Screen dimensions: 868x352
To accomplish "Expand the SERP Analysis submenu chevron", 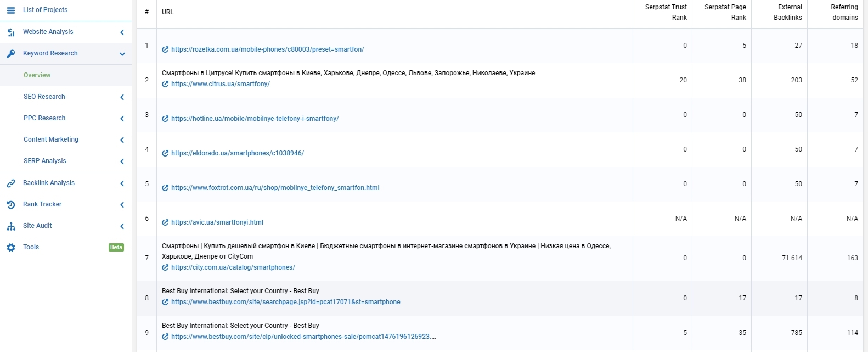I will coord(122,161).
